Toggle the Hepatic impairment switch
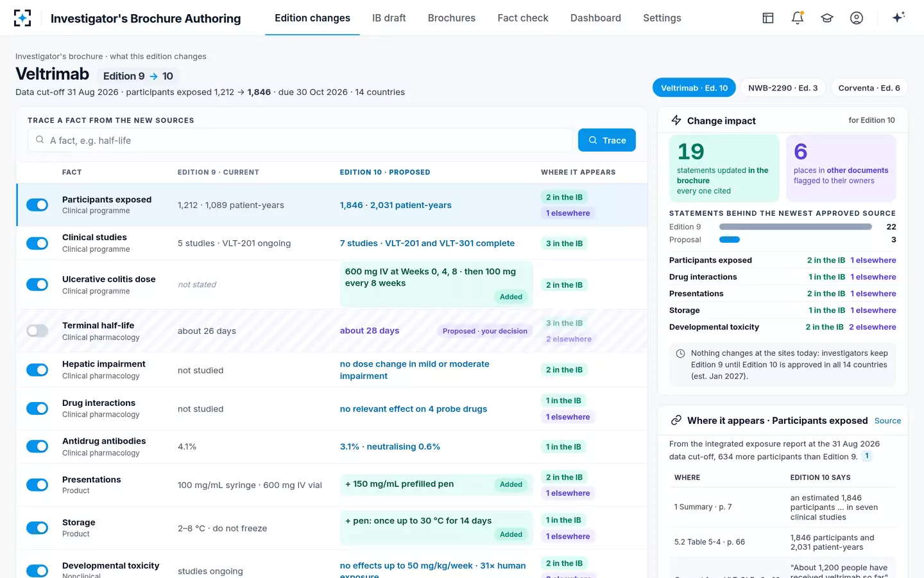Image resolution: width=924 pixels, height=578 pixels. (37, 370)
